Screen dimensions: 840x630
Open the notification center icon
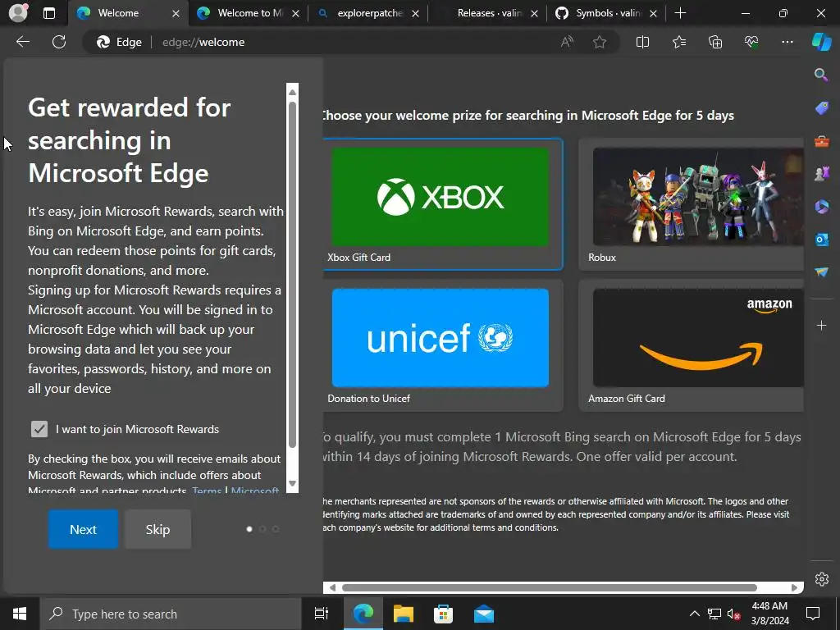click(813, 614)
